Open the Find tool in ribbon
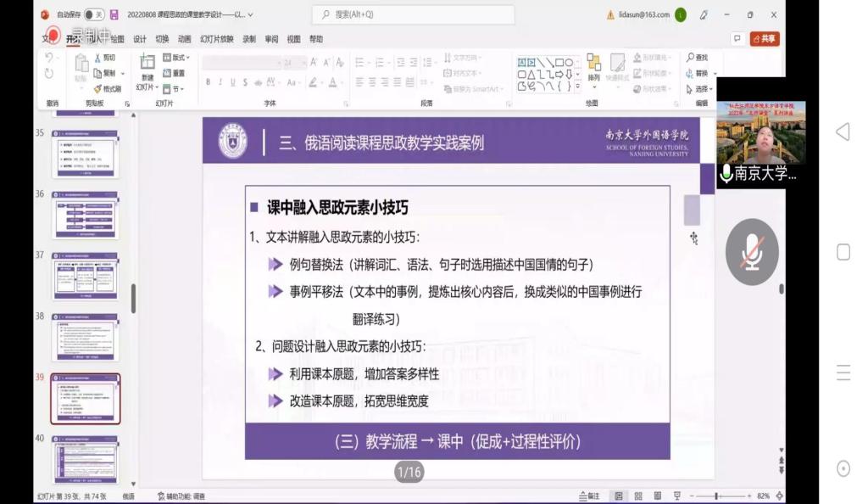Viewport: 868px width, 504px height. [x=697, y=58]
